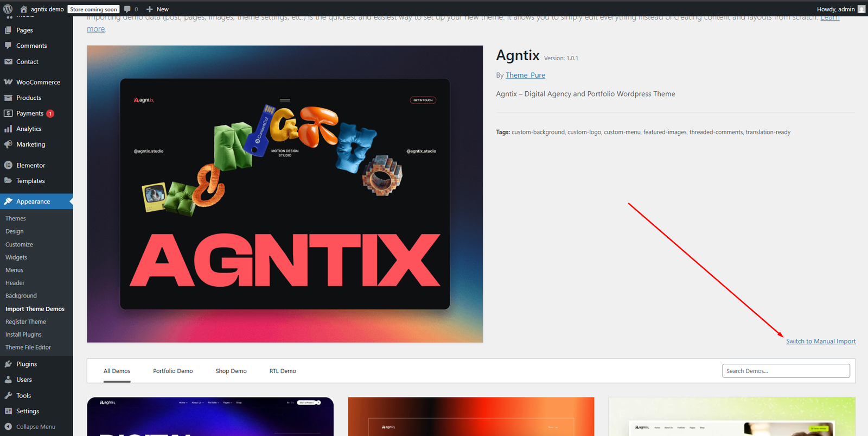Expand the New content dropdown

157,9
